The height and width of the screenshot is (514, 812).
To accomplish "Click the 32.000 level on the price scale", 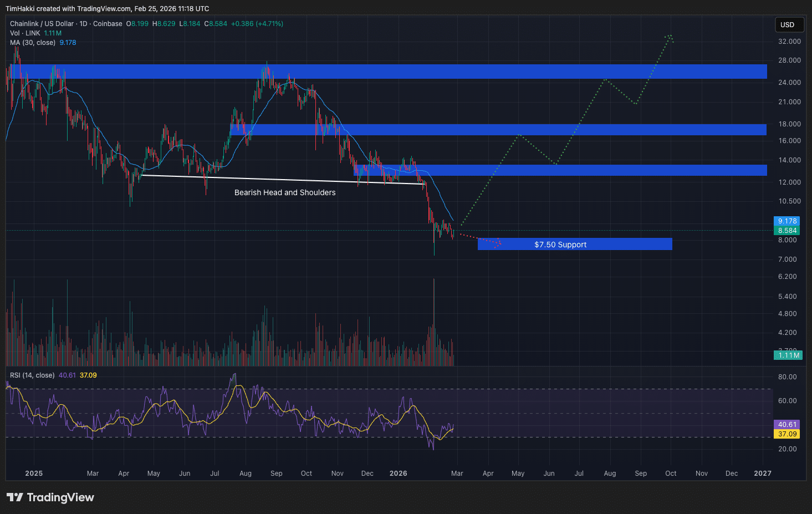I will point(789,41).
